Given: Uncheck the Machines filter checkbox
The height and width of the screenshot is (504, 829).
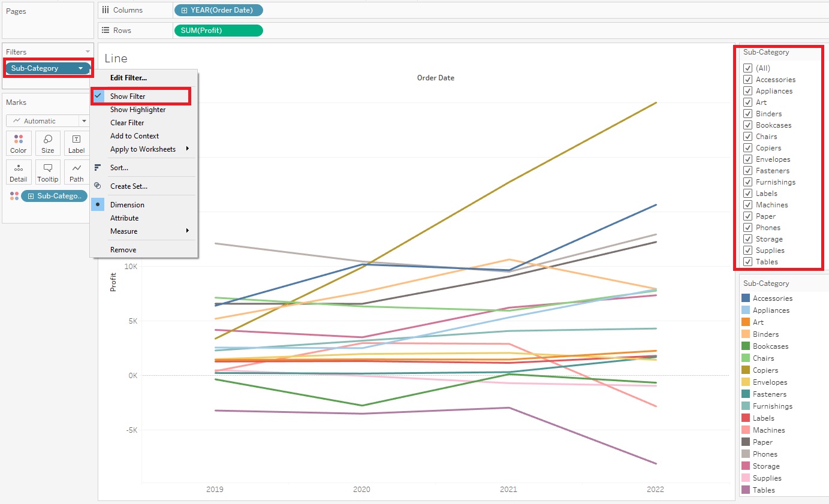Looking at the screenshot, I should click(x=747, y=205).
